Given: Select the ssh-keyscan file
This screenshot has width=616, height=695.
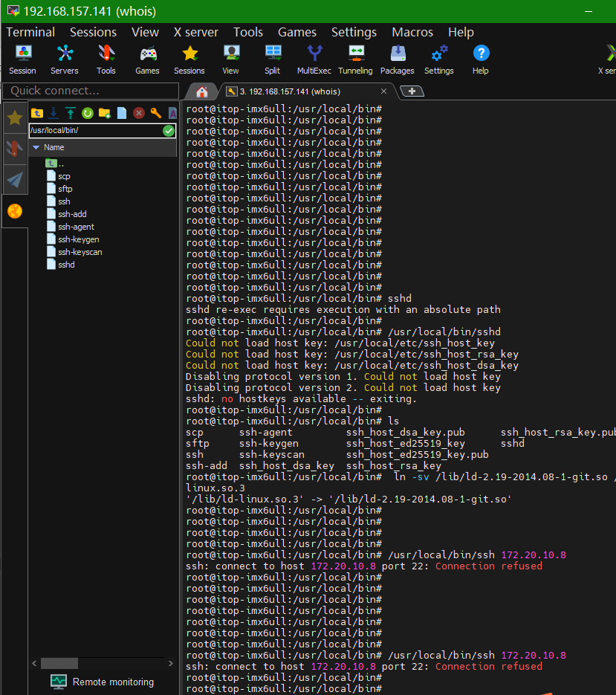Looking at the screenshot, I should pyautogui.click(x=74, y=252).
